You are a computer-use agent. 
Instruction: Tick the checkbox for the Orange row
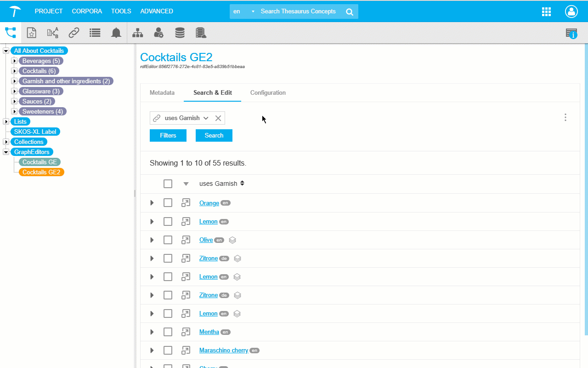[x=168, y=203]
